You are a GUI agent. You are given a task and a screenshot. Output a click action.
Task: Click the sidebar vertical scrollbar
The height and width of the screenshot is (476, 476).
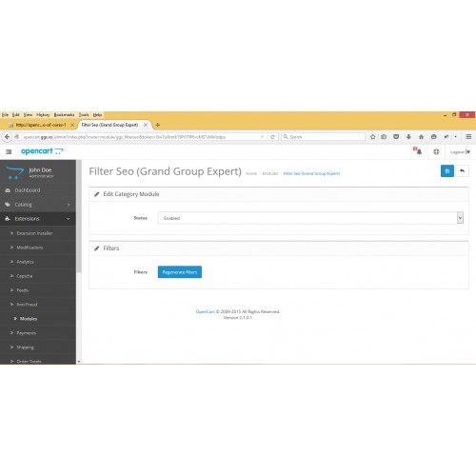79,217
